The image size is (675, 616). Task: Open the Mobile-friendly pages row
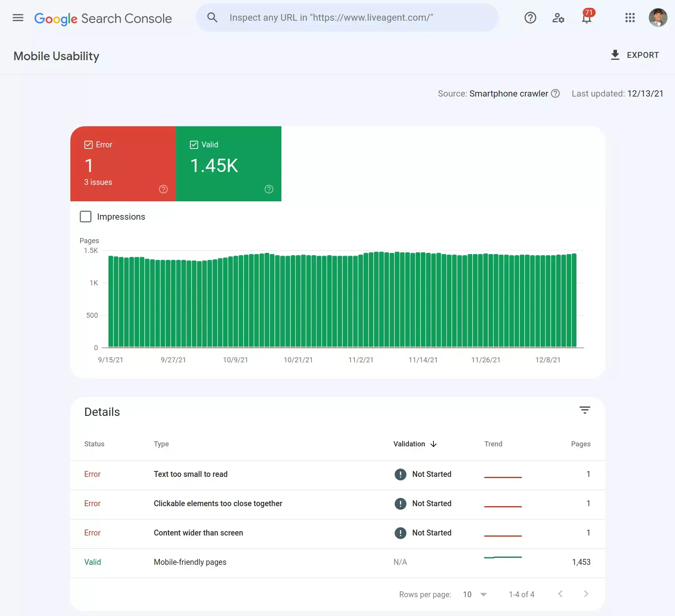click(x=190, y=562)
